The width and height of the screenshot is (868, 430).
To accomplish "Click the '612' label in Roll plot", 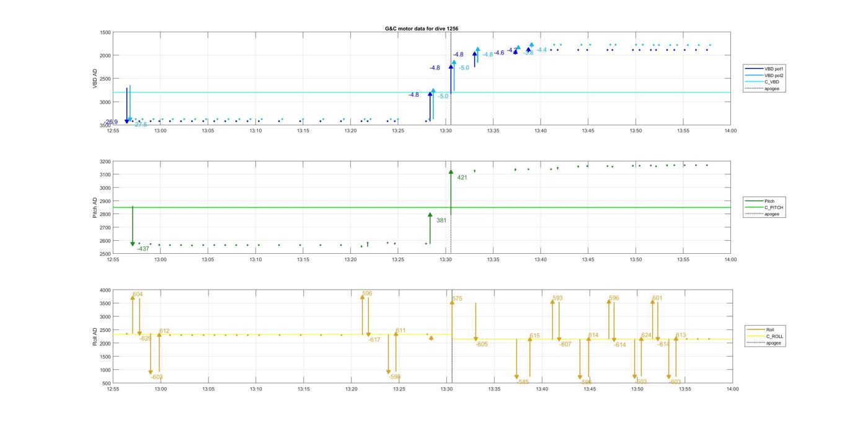I will [164, 331].
